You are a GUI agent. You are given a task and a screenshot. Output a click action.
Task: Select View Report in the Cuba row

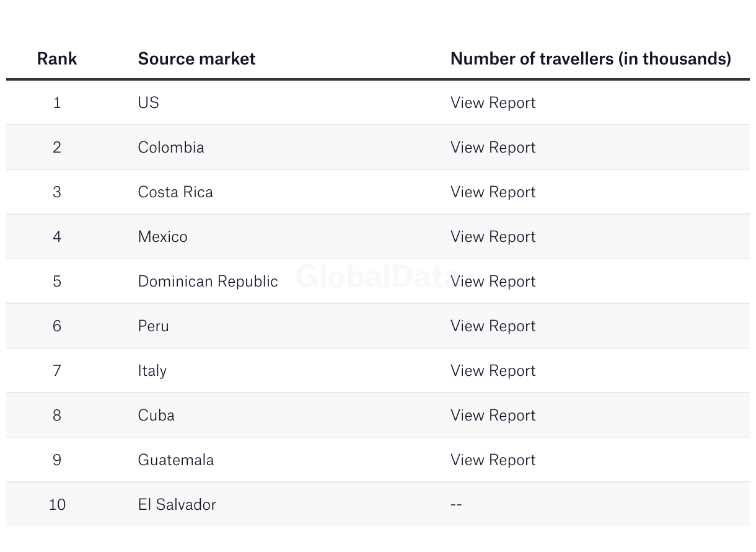click(493, 415)
